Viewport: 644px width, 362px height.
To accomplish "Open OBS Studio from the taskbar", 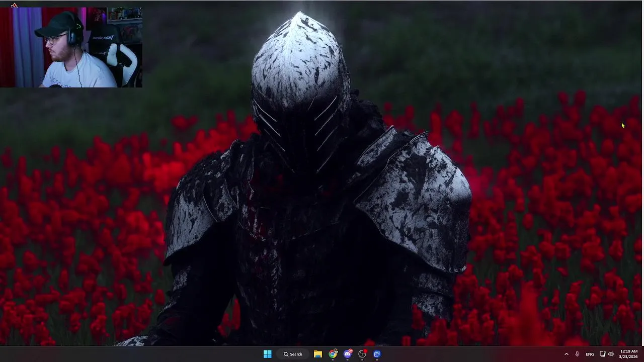I will pyautogui.click(x=362, y=354).
